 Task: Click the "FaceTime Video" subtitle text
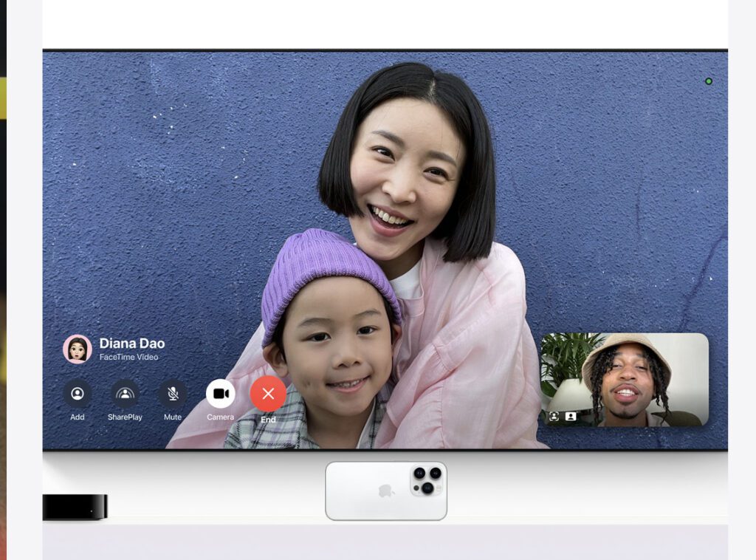tap(128, 358)
